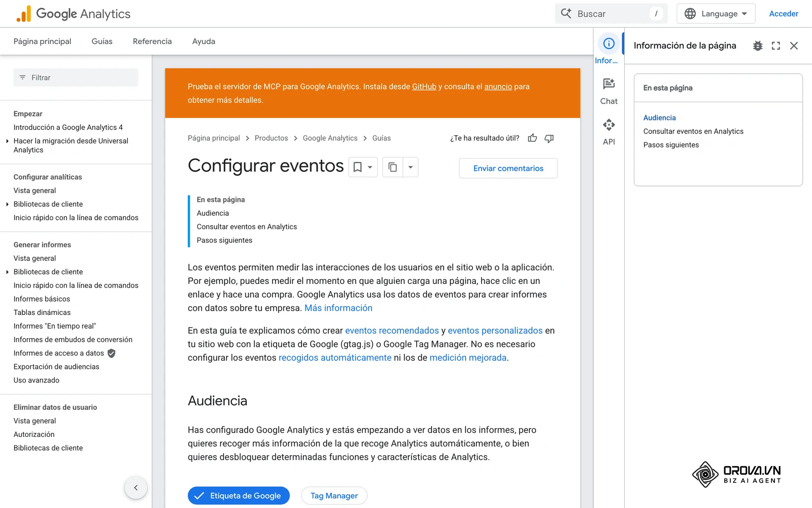The height and width of the screenshot is (508, 812).
Task: Open the copy page dropdown arrow
Action: [411, 167]
